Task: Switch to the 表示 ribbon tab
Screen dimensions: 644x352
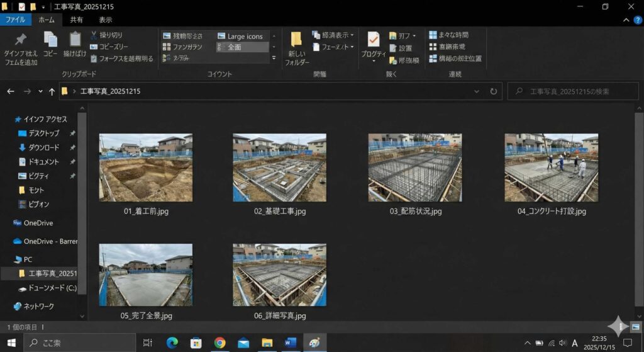Action: [105, 20]
